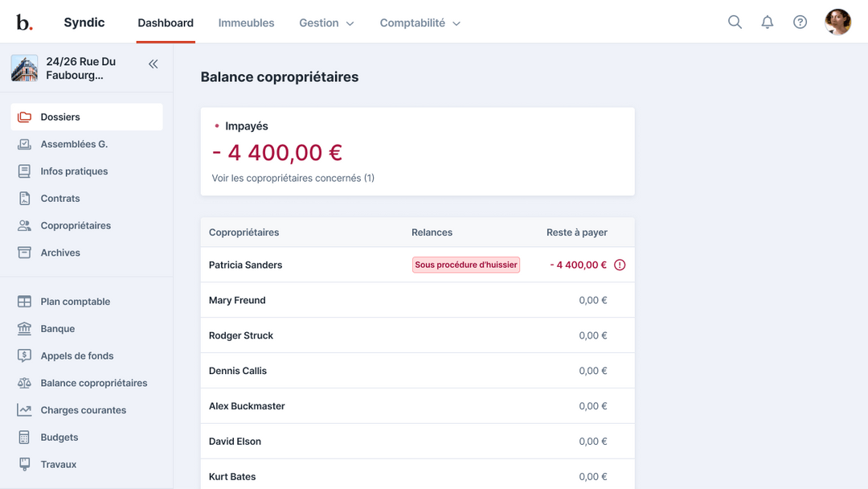Open the notifications bell
This screenshot has width=868, height=489.
click(768, 23)
